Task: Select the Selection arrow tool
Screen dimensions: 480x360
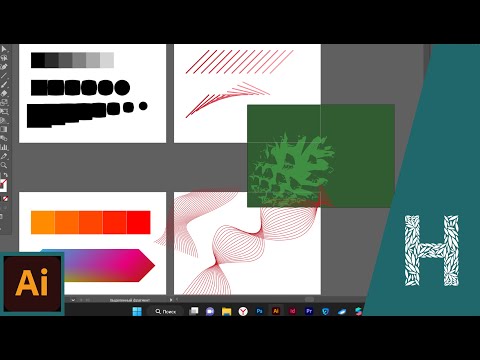Action: point(4,49)
